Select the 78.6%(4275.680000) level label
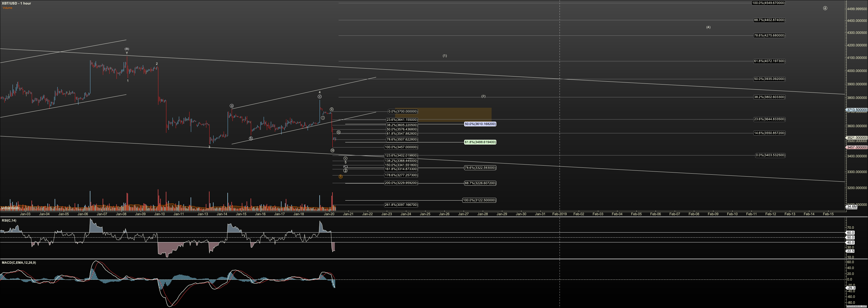The height and width of the screenshot is (308, 868). pos(770,36)
